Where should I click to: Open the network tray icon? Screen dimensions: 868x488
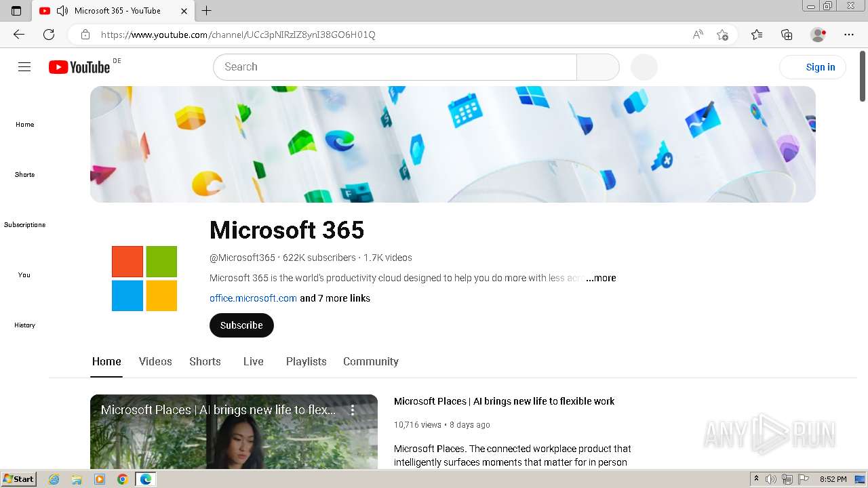pyautogui.click(x=787, y=479)
